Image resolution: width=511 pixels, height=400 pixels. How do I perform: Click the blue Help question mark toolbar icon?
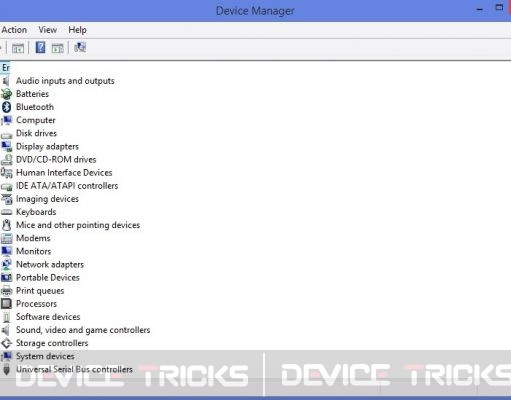click(x=40, y=47)
